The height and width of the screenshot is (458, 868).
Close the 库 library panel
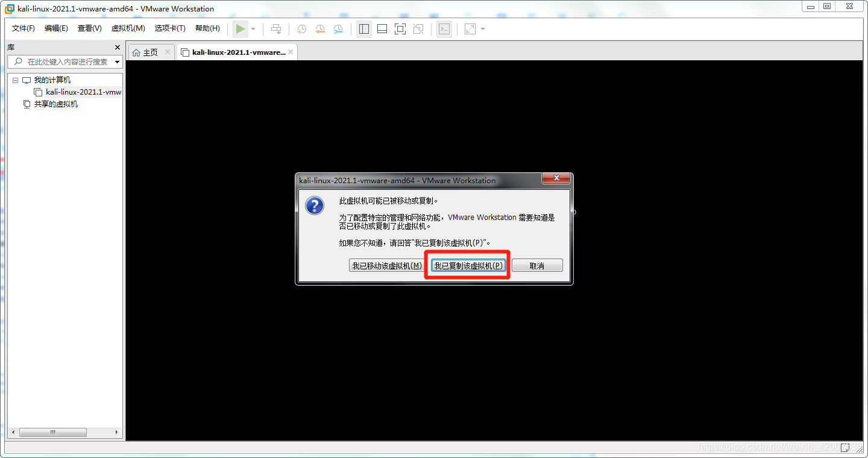(118, 47)
